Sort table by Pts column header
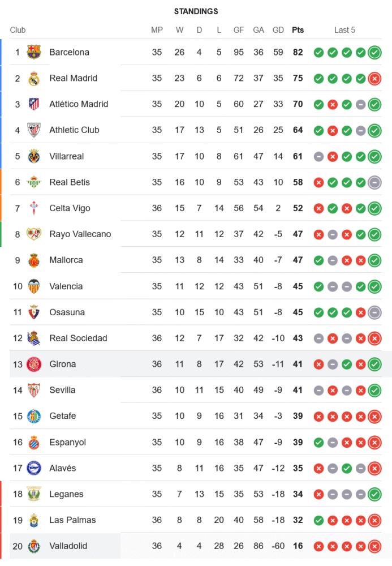Screen dimensions: 392x566 pos(298,30)
